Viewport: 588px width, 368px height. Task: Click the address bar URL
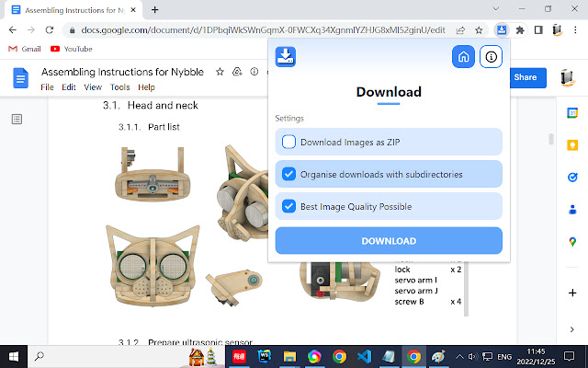click(263, 30)
